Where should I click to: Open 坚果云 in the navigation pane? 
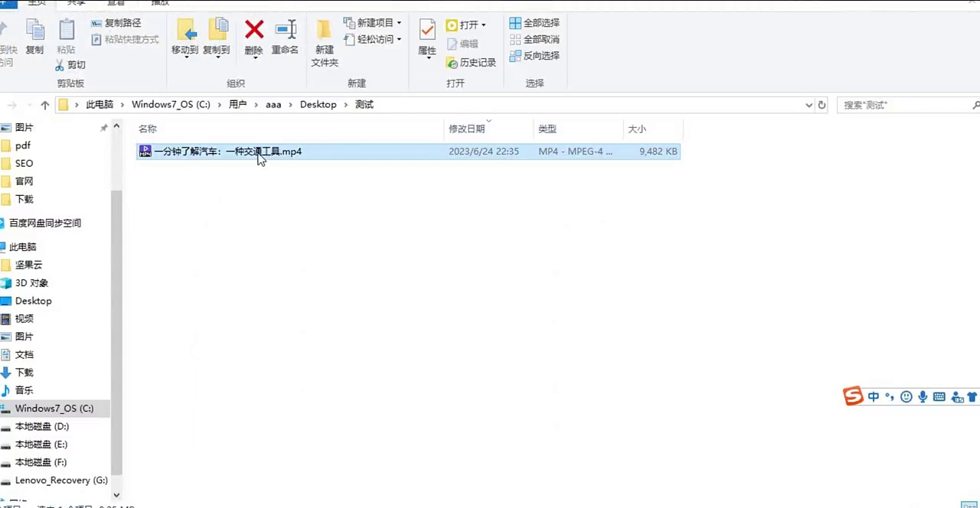pyautogui.click(x=28, y=265)
